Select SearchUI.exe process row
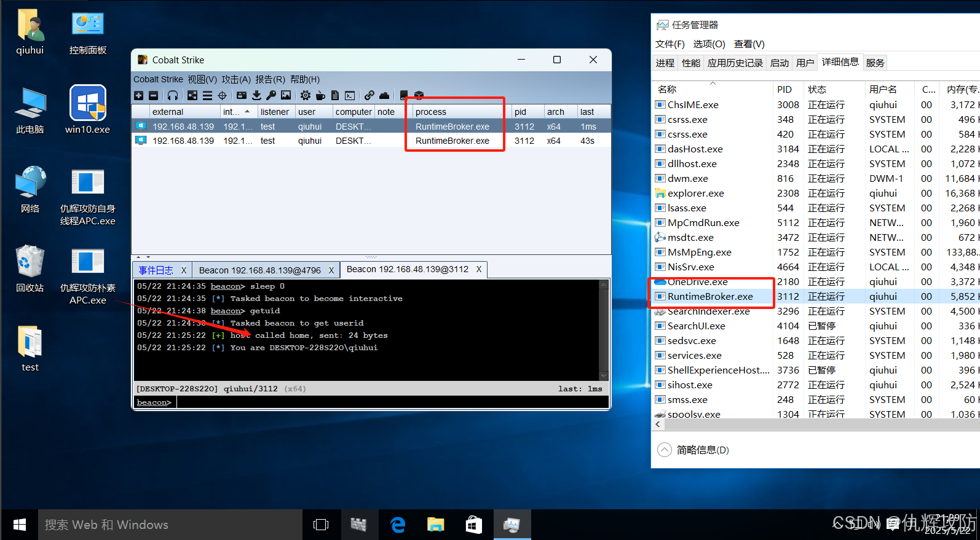The width and height of the screenshot is (980, 540). 816,326
